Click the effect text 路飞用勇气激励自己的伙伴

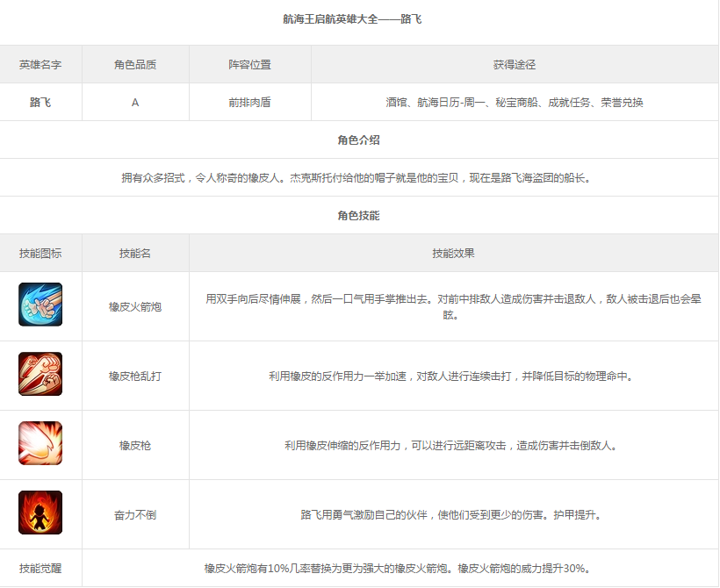tap(451, 515)
